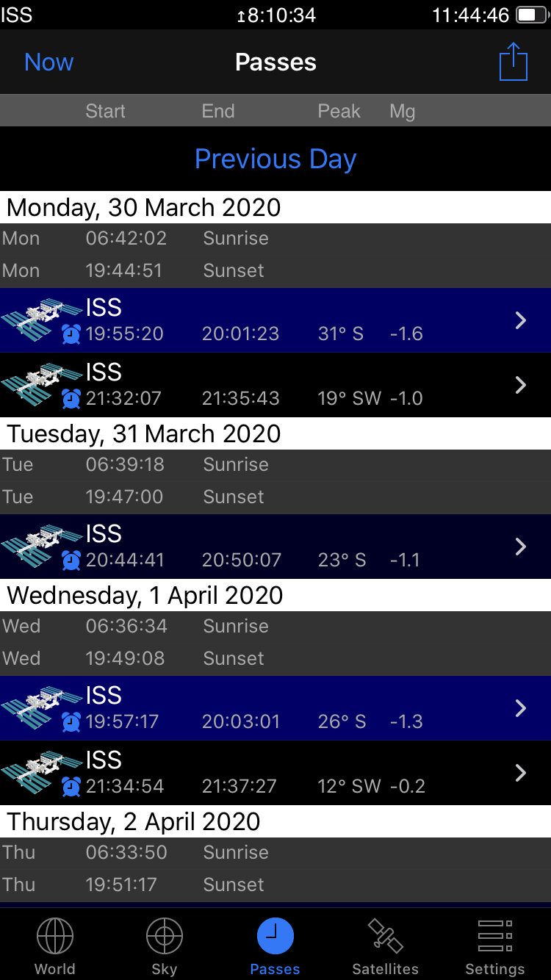The width and height of the screenshot is (551, 980).
Task: Tap the alarm clock icon on the 21:34:54 pass
Action: (x=71, y=787)
